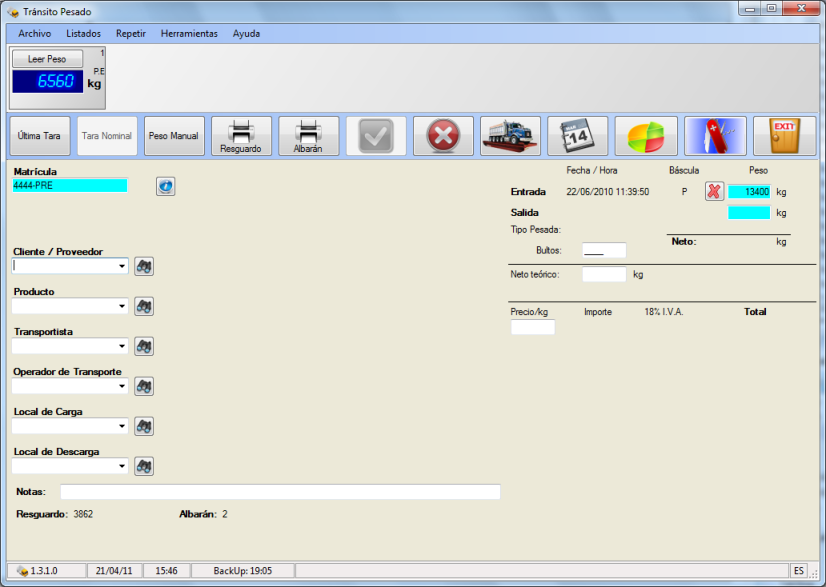Click the Swiss army knife tools icon
826x587 pixels.
pos(715,136)
